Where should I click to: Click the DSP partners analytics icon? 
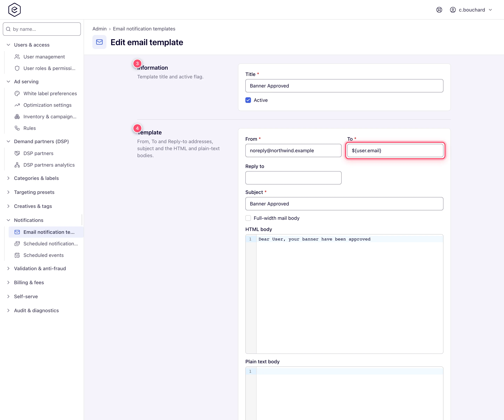(x=17, y=165)
